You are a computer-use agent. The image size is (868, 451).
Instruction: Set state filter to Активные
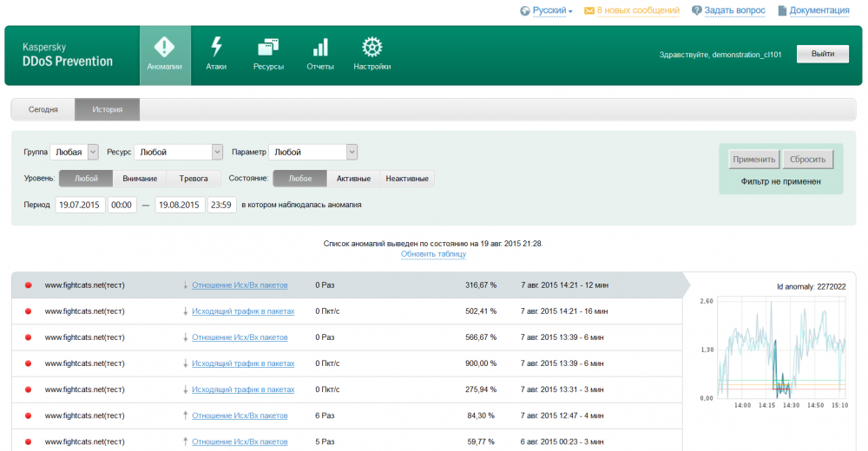click(353, 179)
